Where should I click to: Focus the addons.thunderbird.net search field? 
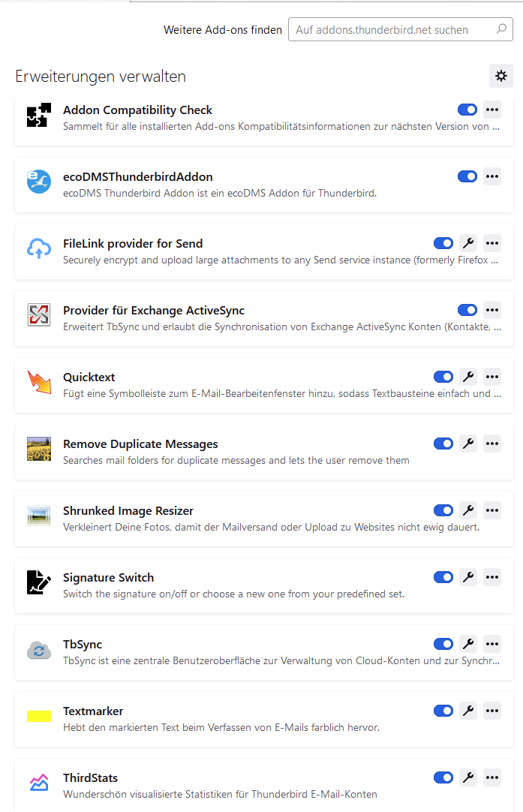[392, 30]
